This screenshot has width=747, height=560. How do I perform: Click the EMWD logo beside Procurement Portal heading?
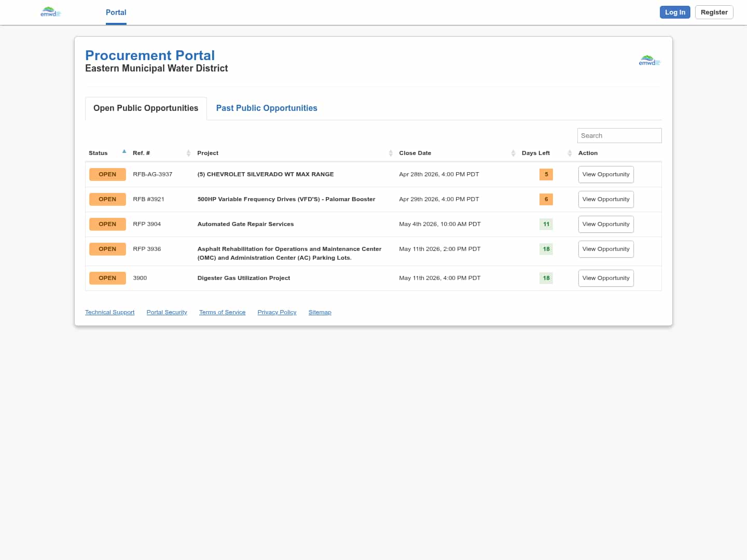pos(649,61)
